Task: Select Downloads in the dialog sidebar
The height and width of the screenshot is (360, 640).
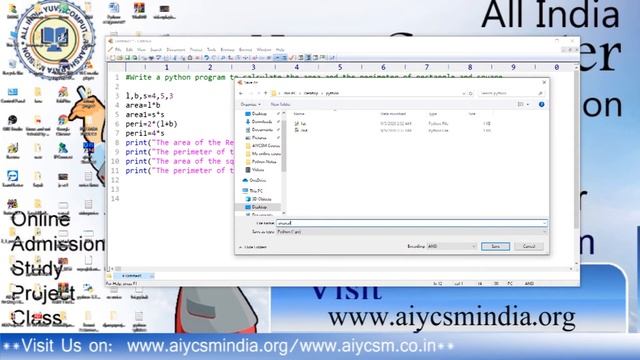Action: (261, 122)
